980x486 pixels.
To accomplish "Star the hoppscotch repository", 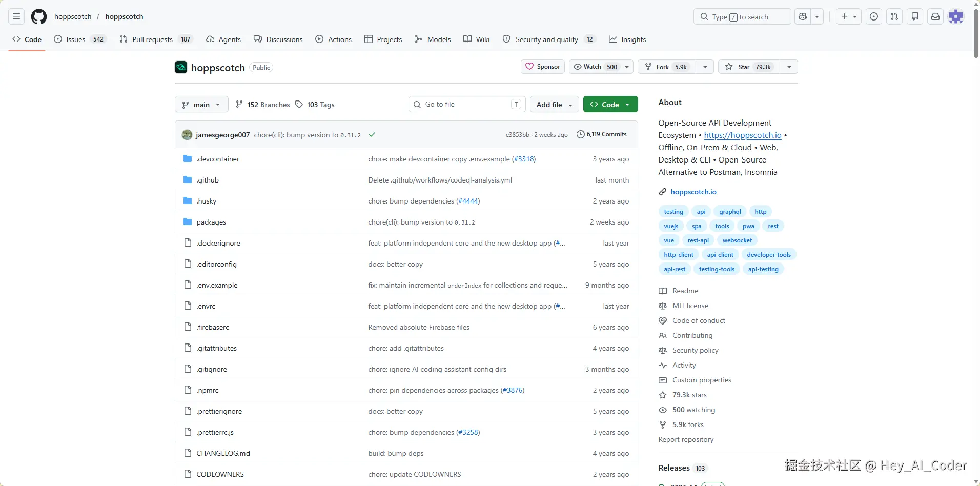I will pyautogui.click(x=749, y=67).
